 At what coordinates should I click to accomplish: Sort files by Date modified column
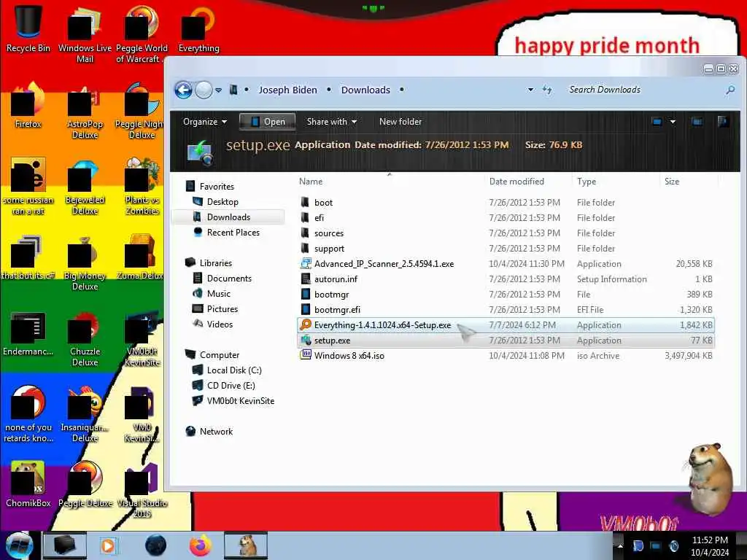pyautogui.click(x=516, y=182)
